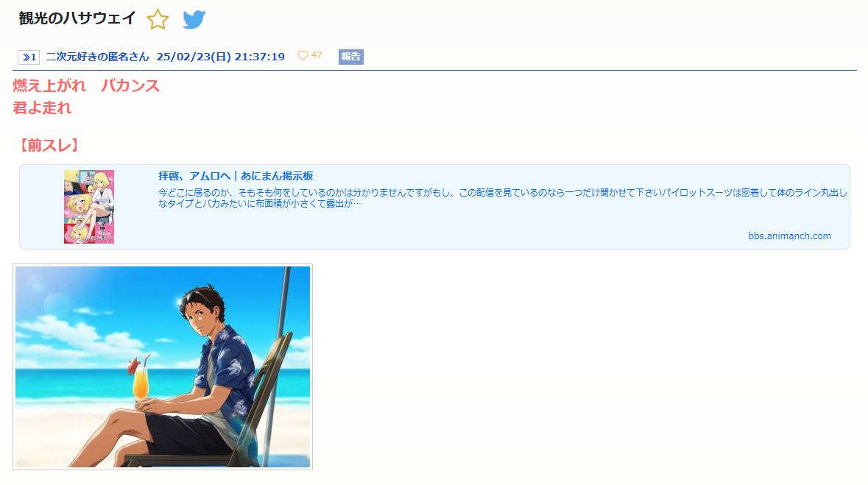Click poster name 二次元好きの匿名さん
868x485 pixels.
pos(97,57)
